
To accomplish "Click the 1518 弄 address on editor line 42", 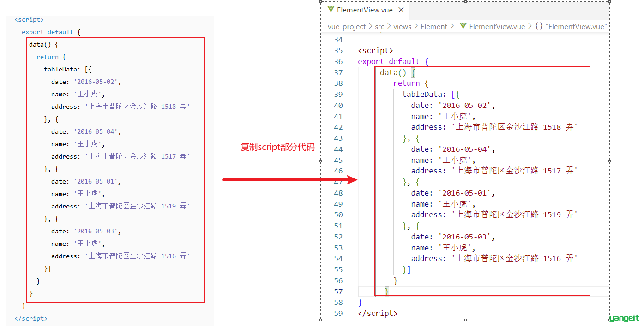I will (x=494, y=127).
